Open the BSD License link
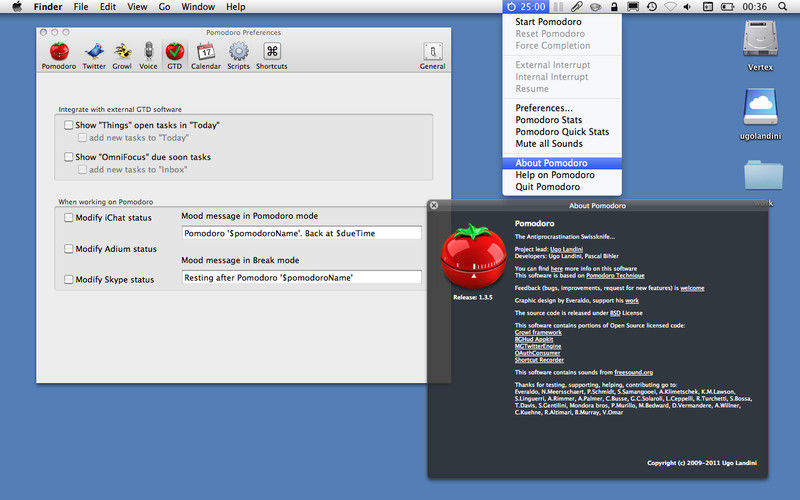 click(x=615, y=313)
